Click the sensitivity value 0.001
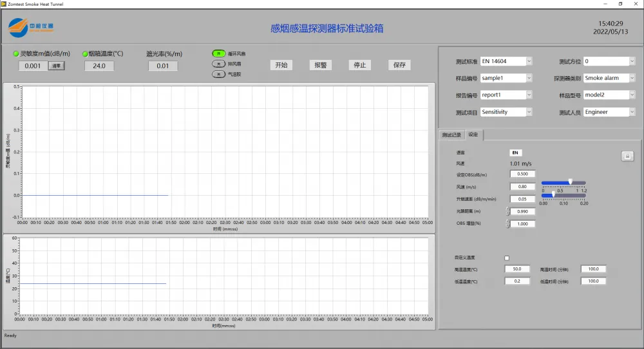The height and width of the screenshot is (349, 644). point(33,66)
